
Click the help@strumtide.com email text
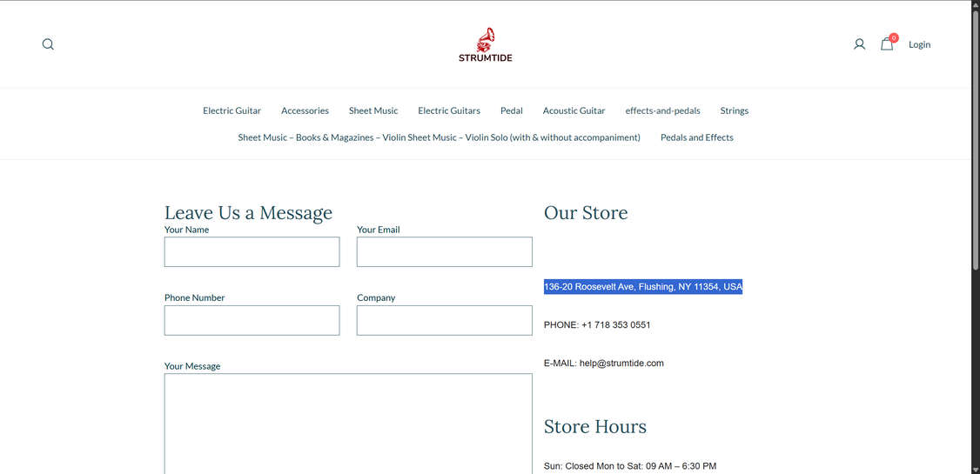pos(621,363)
